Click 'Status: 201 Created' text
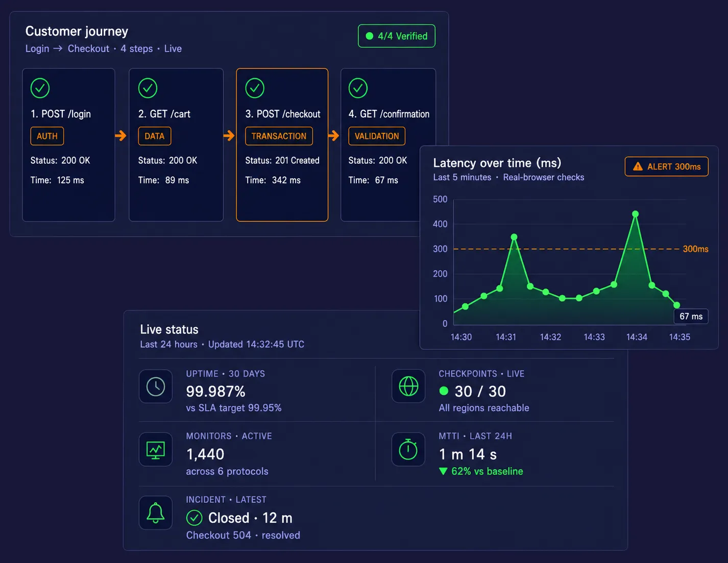This screenshot has height=563, width=728. tap(282, 160)
